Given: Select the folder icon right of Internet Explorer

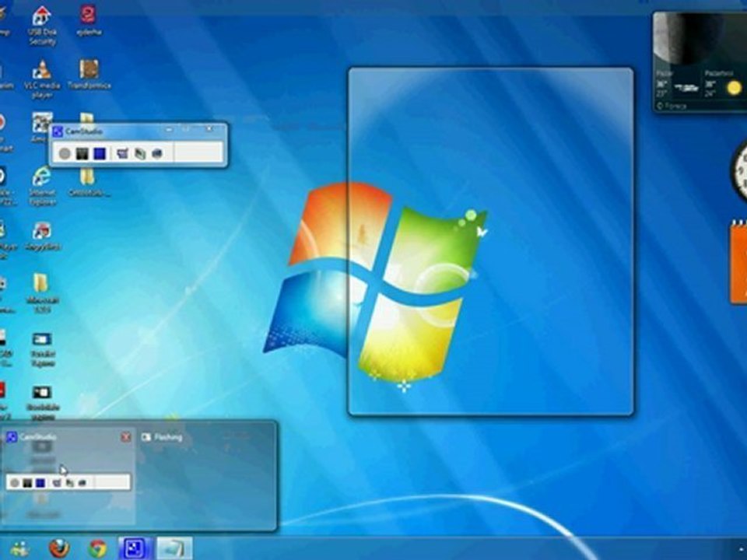Looking at the screenshot, I should coord(89,182).
